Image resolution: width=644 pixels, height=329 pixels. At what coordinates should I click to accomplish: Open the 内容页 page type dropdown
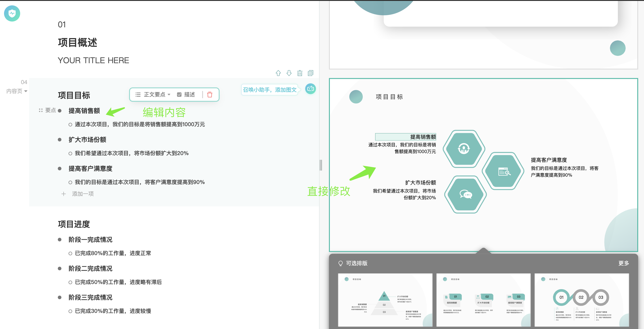pyautogui.click(x=17, y=91)
